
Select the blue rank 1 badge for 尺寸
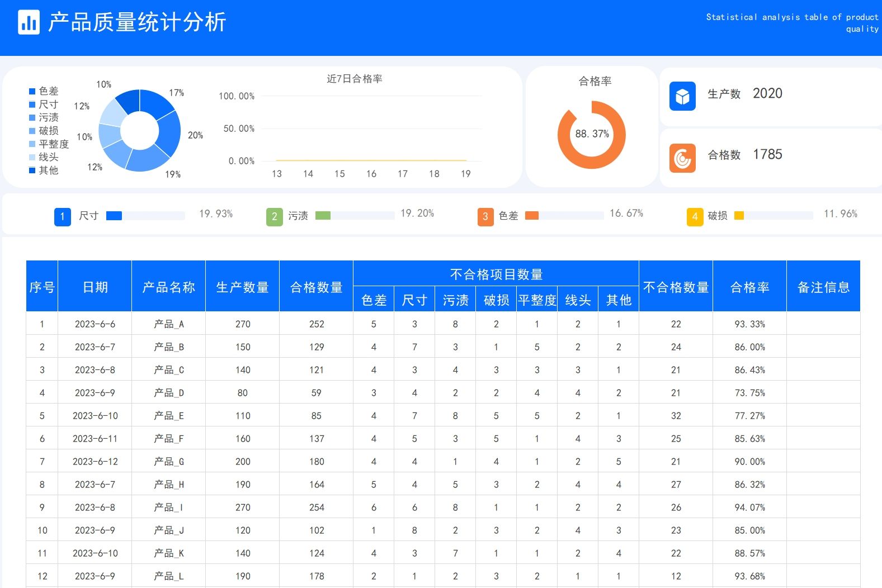coord(63,216)
